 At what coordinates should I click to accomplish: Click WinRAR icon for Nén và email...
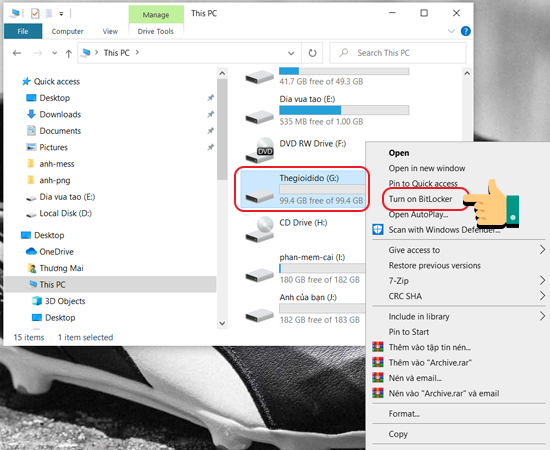[378, 378]
